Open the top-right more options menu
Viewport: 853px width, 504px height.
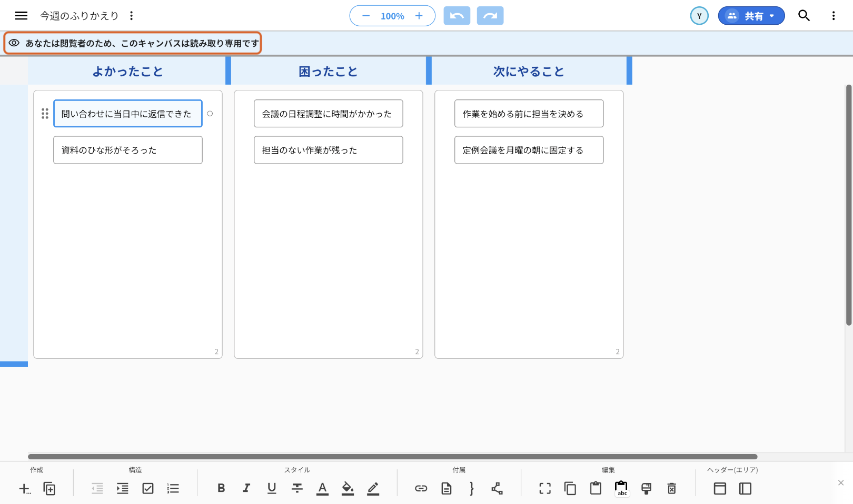(x=834, y=16)
